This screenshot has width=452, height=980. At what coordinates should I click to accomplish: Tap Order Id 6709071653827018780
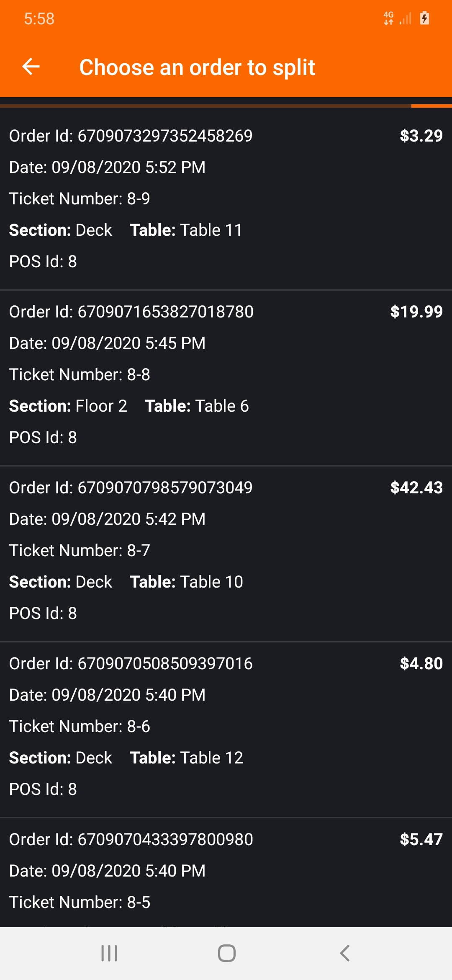[131, 312]
